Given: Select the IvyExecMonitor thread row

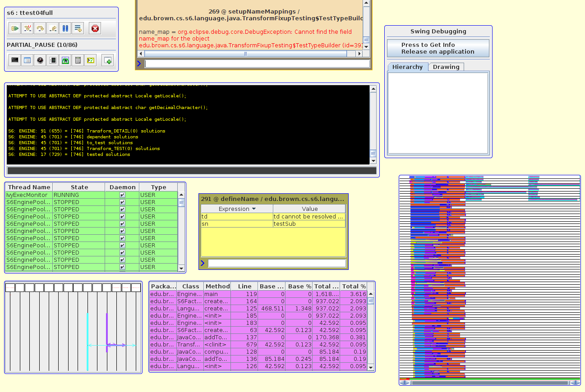Looking at the screenshot, I should point(92,195).
